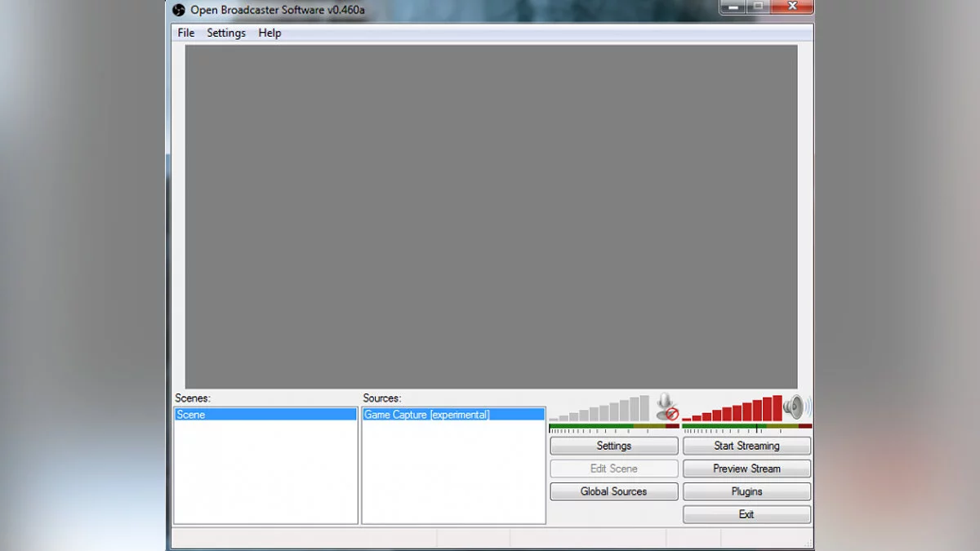
Task: Maximize the Open Broadcaster Software window
Action: (x=758, y=7)
